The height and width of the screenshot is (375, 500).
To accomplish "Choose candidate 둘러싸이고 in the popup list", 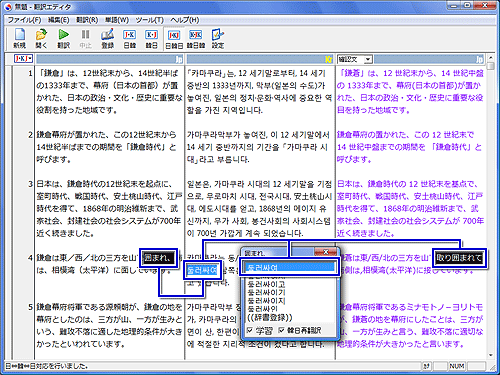I will [266, 284].
